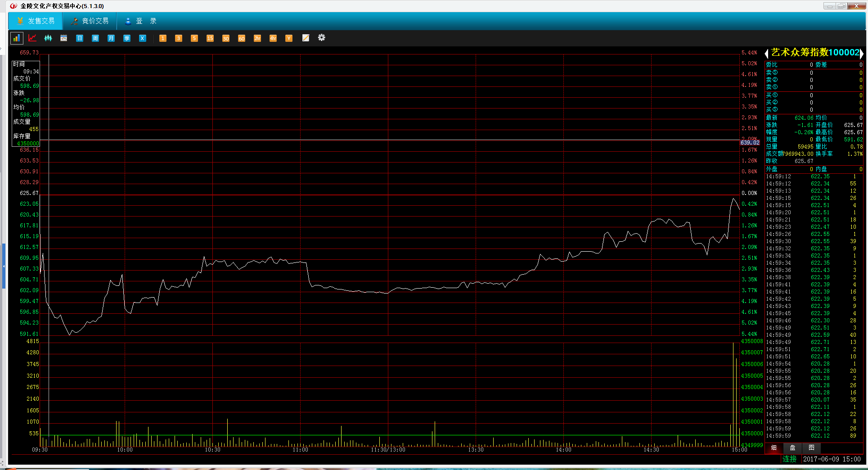
Task: Click the 连接 connection status
Action: coord(789,459)
